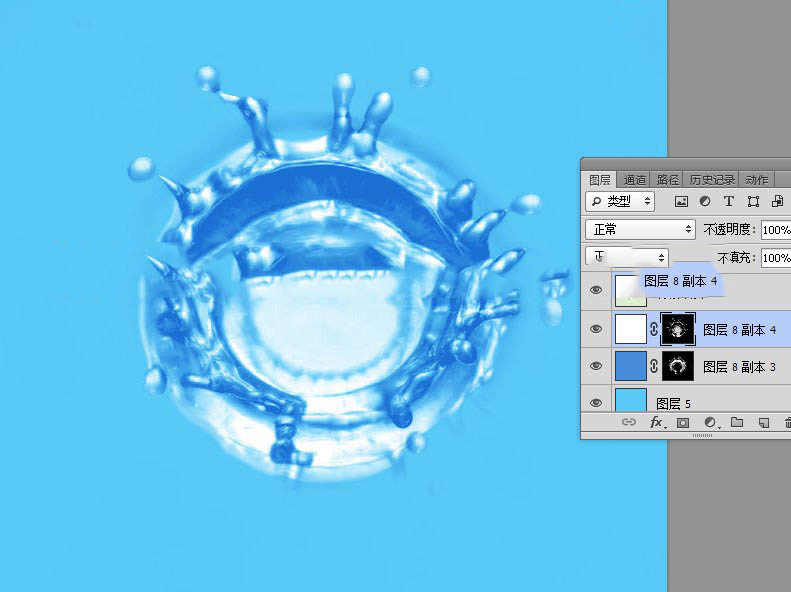
Task: Create a new group folder
Action: point(737,423)
